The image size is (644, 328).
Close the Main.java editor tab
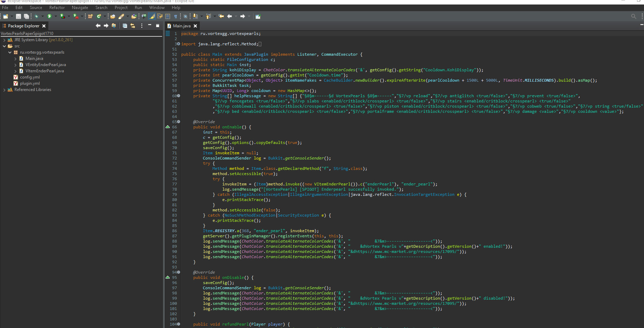(195, 26)
